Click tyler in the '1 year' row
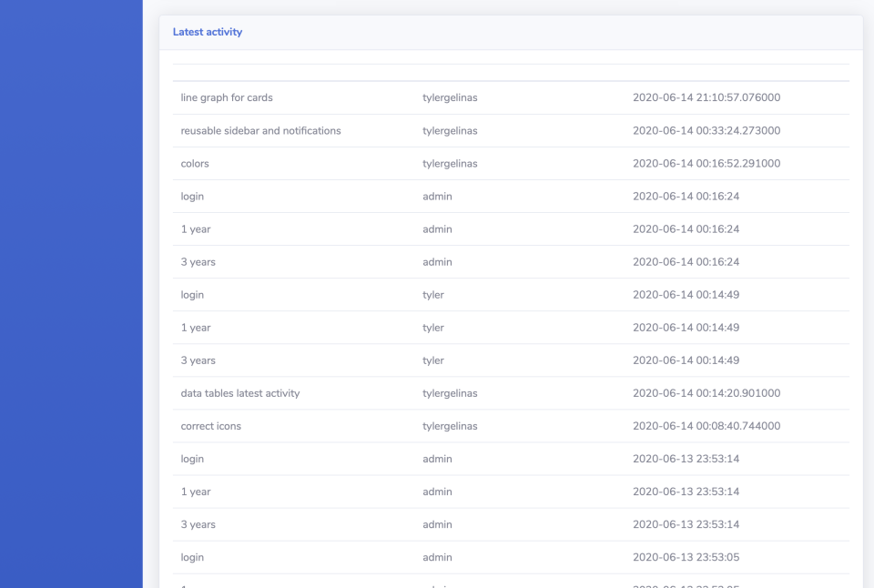The width and height of the screenshot is (874, 588). click(433, 328)
